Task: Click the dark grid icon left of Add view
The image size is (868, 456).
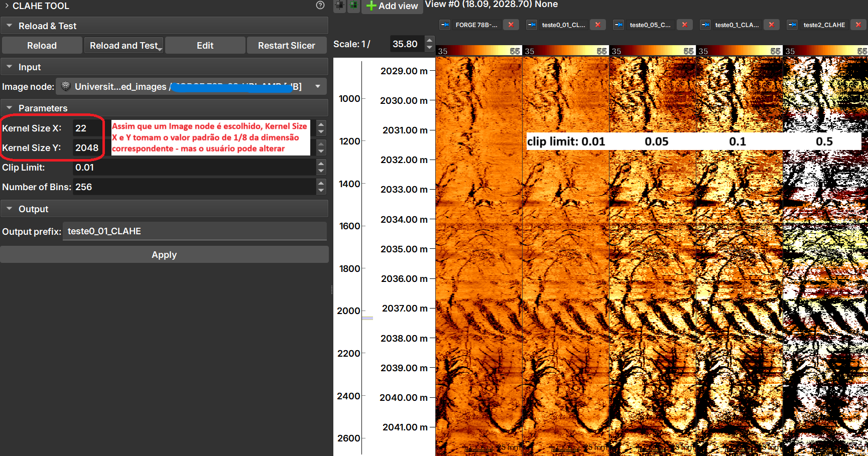Action: (x=340, y=6)
